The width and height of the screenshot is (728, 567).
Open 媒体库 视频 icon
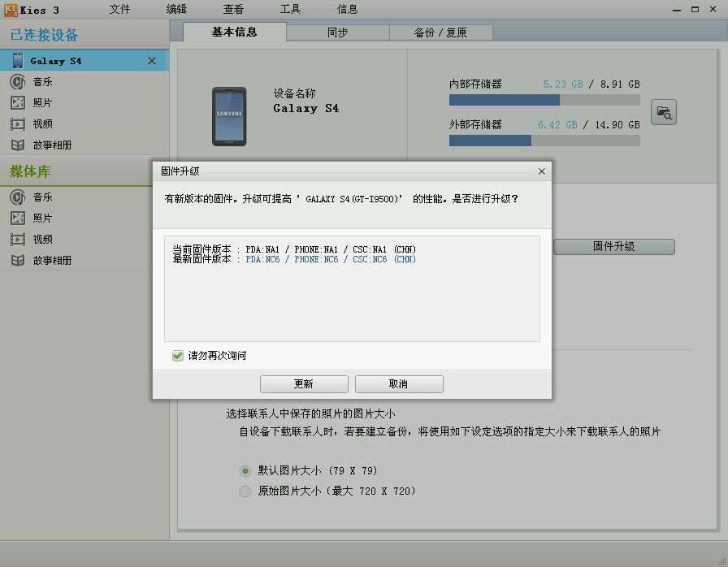(x=18, y=240)
